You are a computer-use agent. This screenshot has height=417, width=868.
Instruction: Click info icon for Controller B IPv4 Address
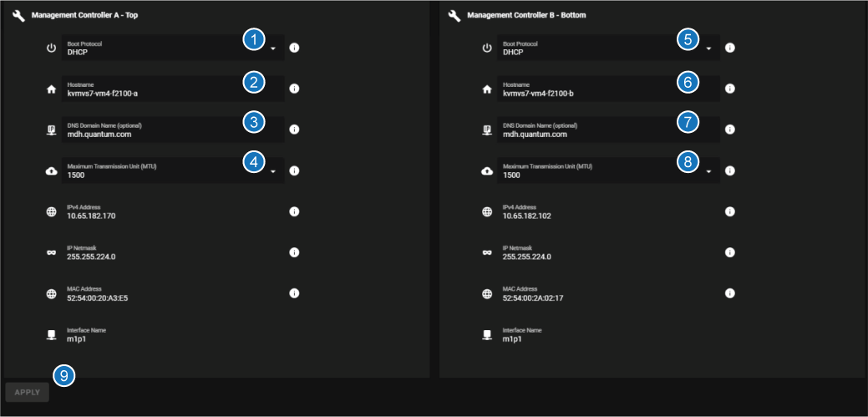point(729,211)
